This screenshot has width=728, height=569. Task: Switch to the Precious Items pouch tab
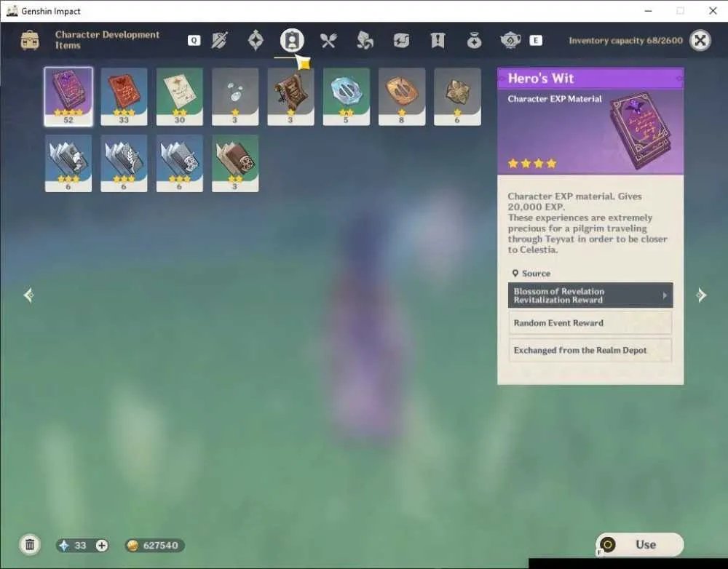point(474,41)
